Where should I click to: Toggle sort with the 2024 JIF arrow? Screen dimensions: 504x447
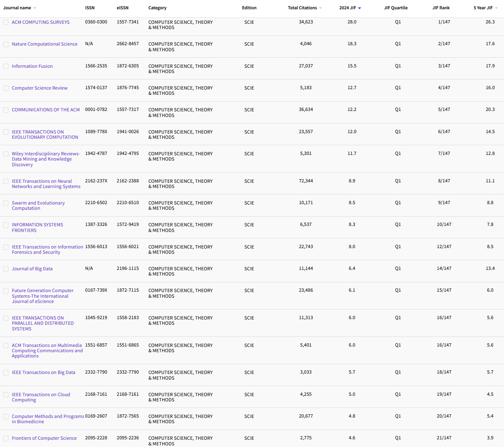coord(360,7)
